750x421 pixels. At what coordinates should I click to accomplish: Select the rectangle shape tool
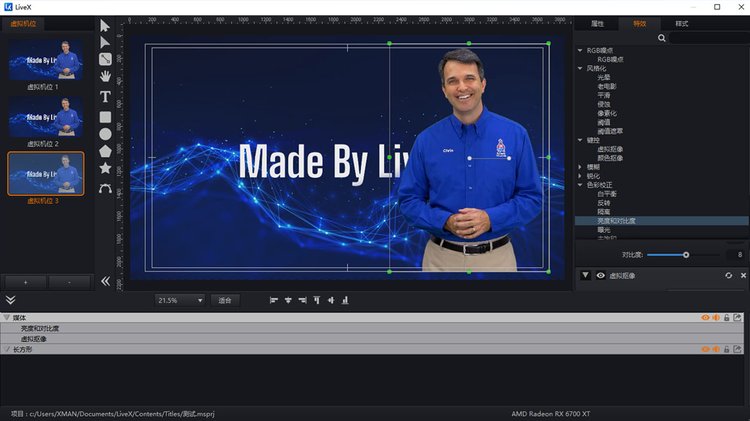105,116
